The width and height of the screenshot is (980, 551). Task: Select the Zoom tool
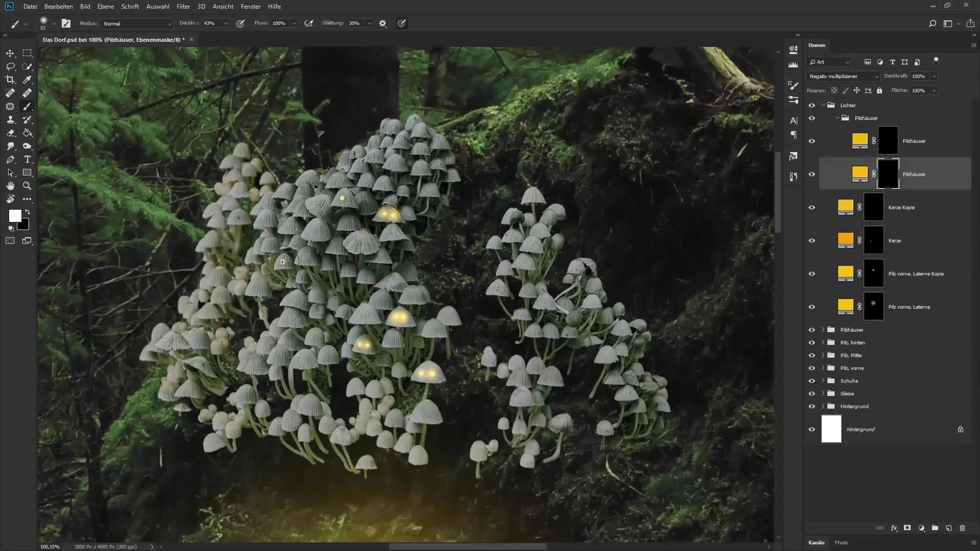(x=27, y=186)
